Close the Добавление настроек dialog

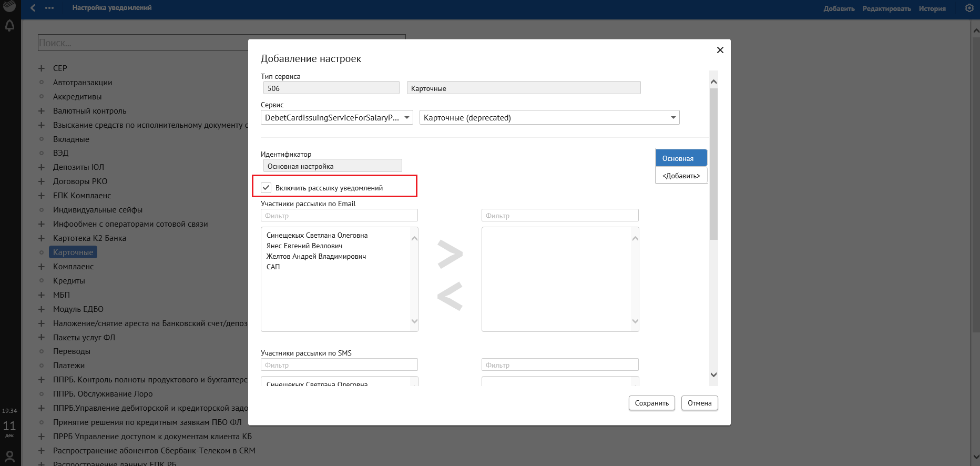pyautogui.click(x=720, y=50)
